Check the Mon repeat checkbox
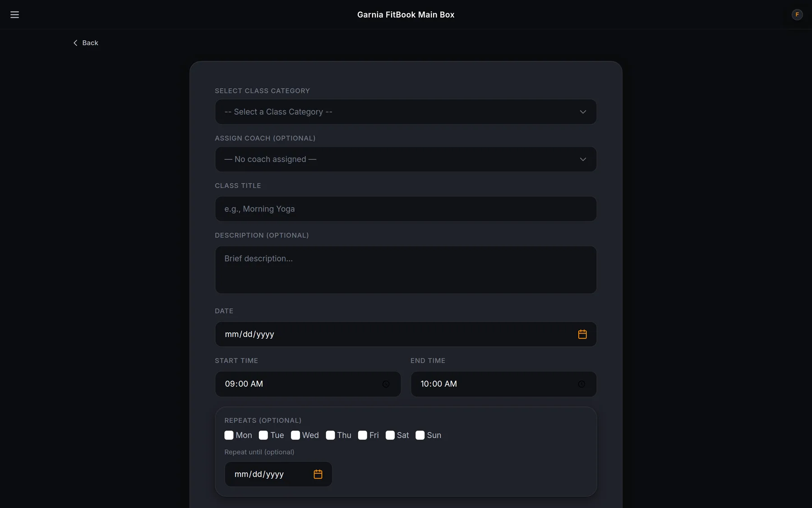Viewport: 812px width, 508px height. click(x=229, y=435)
